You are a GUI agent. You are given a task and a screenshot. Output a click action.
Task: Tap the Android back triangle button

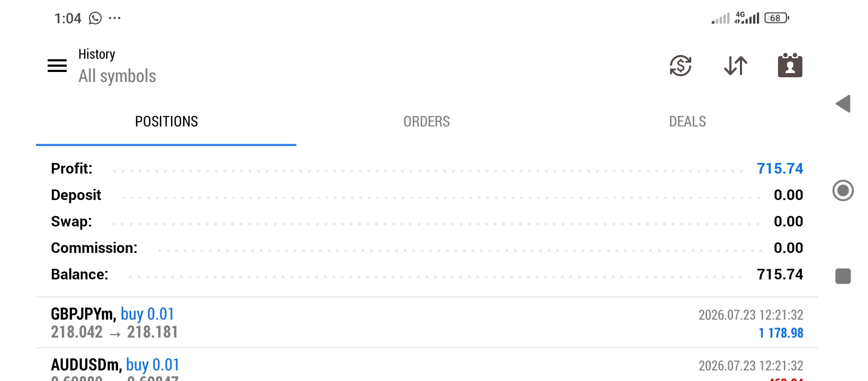(843, 104)
